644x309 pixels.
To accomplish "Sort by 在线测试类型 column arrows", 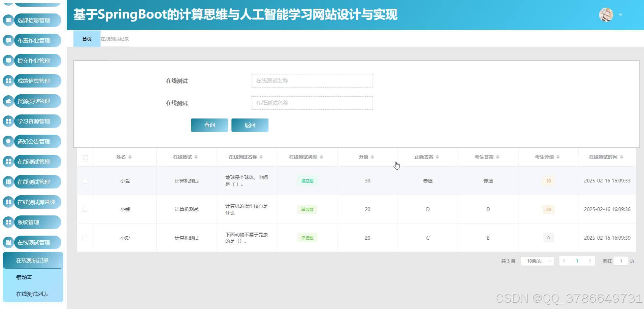I will 321,157.
